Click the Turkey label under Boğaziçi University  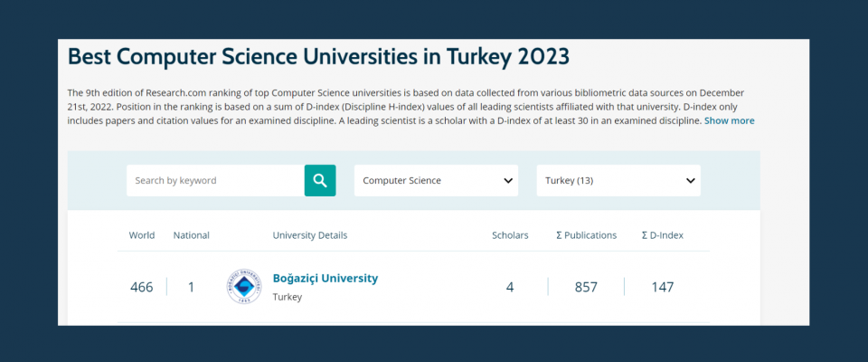click(287, 297)
